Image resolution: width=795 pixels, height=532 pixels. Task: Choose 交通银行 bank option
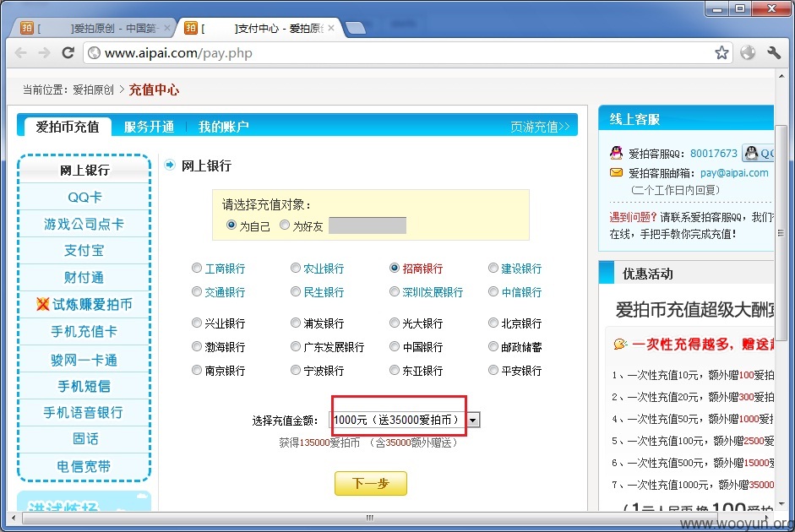(197, 291)
